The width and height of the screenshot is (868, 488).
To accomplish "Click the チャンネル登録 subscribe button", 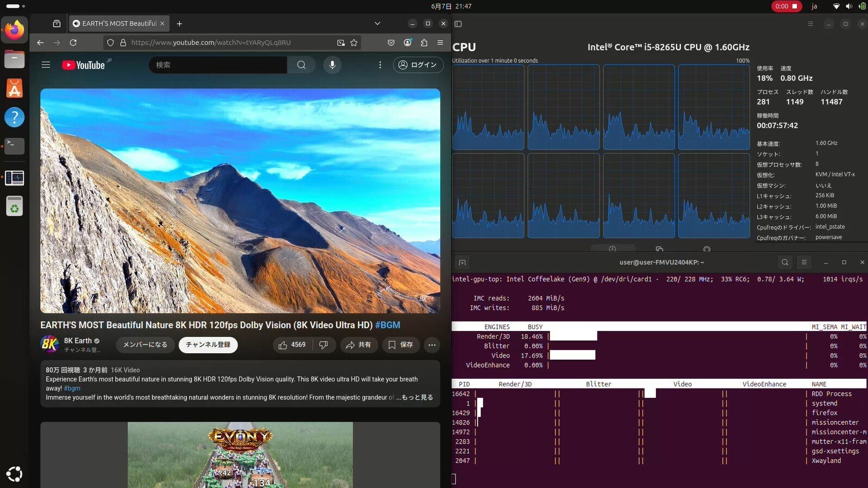I will click(208, 345).
